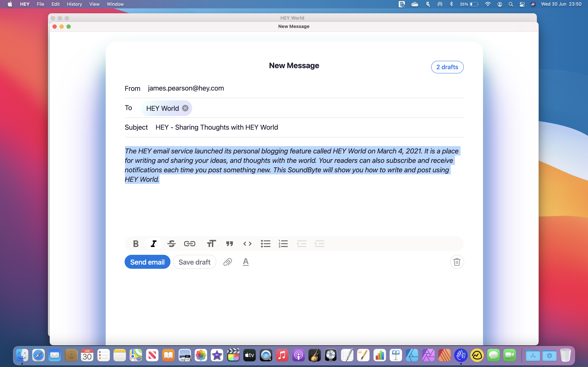The image size is (588, 367).
Task: Apply block quote formatting
Action: [x=229, y=243]
